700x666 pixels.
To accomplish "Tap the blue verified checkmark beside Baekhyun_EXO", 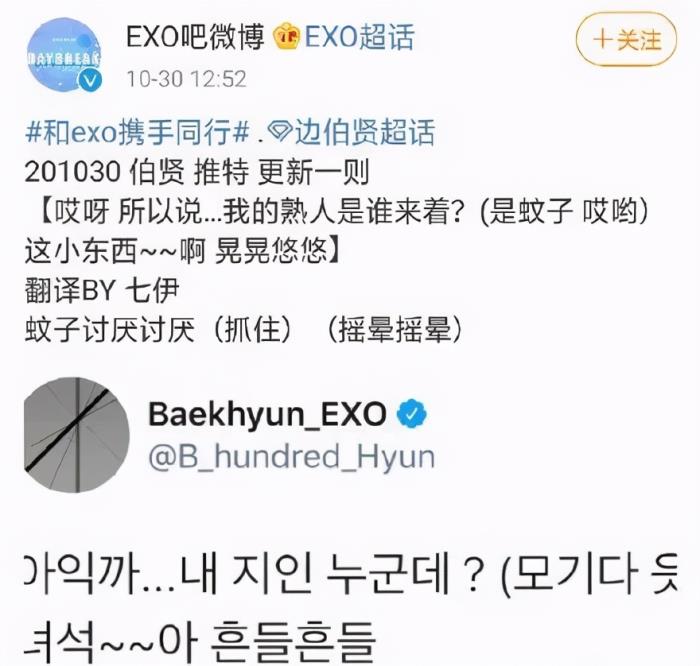I will 412,415.
